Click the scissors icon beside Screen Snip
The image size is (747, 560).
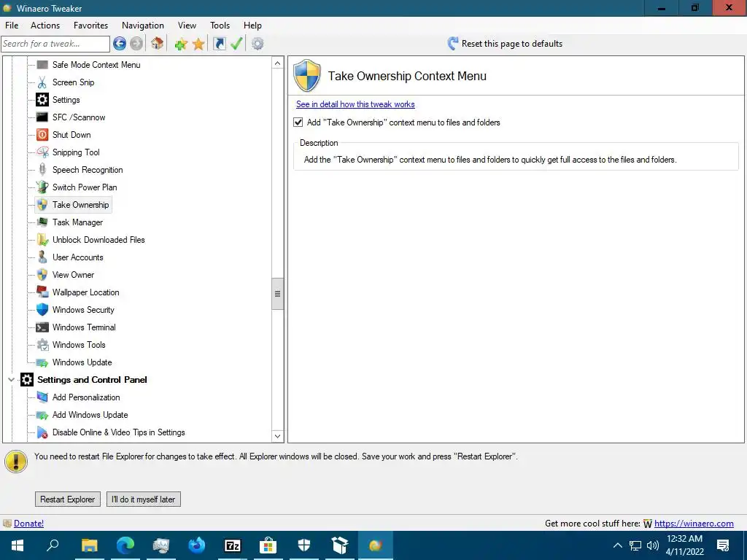(x=42, y=82)
